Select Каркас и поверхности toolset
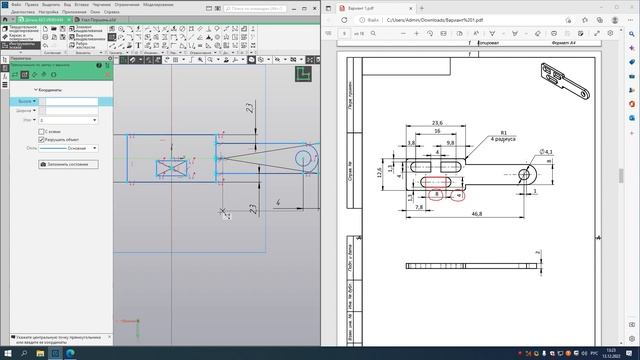Viewport: 640px width, 360px height. [20, 37]
